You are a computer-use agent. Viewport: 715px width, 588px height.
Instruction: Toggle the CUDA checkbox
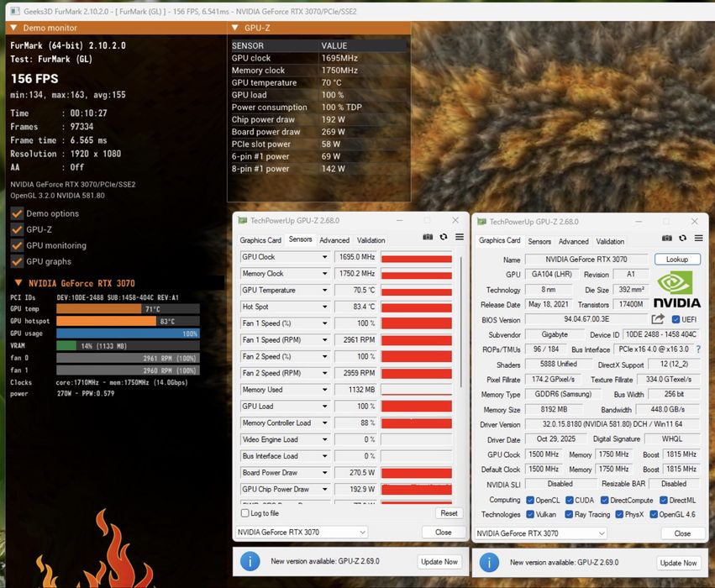click(x=569, y=500)
